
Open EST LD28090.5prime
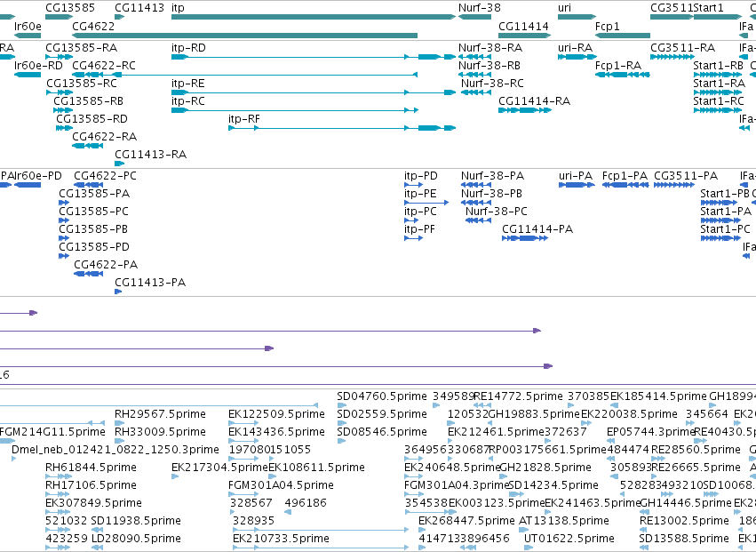(136, 540)
